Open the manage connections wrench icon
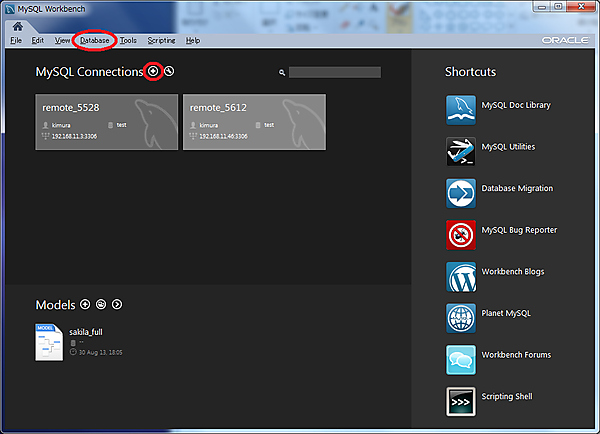Viewport: 600px width, 434px height. coord(169,72)
